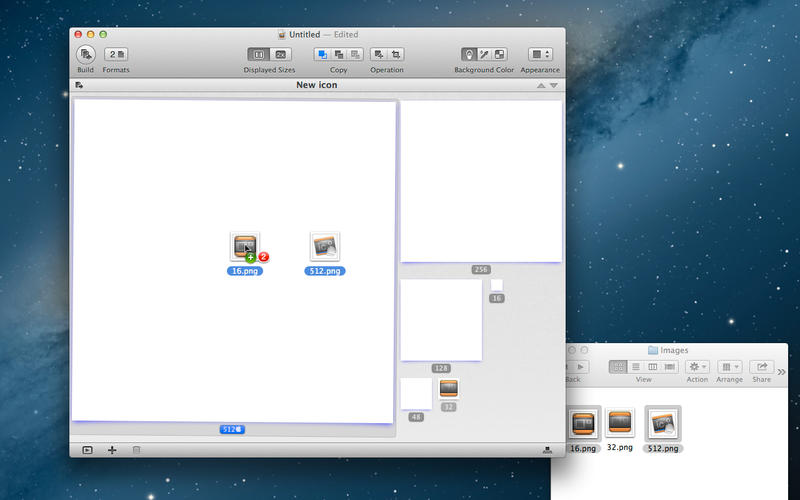Open the Formats button showing 2
The image size is (800, 500).
[x=116, y=54]
